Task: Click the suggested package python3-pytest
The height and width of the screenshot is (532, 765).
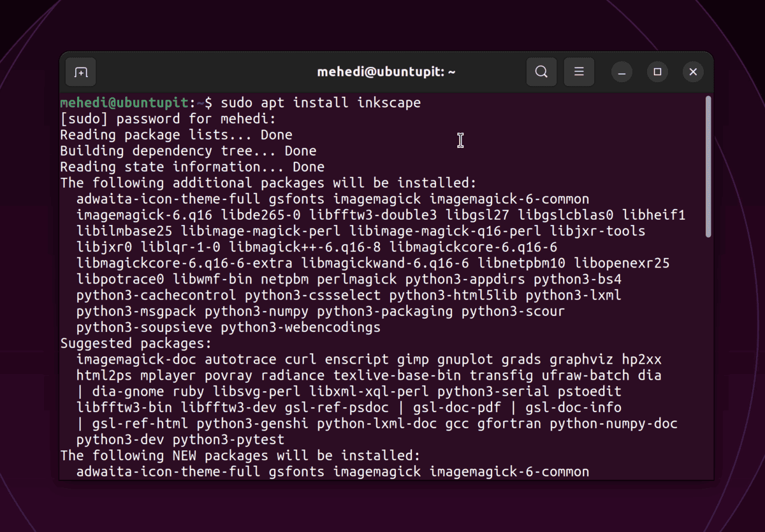Action: pyautogui.click(x=229, y=440)
